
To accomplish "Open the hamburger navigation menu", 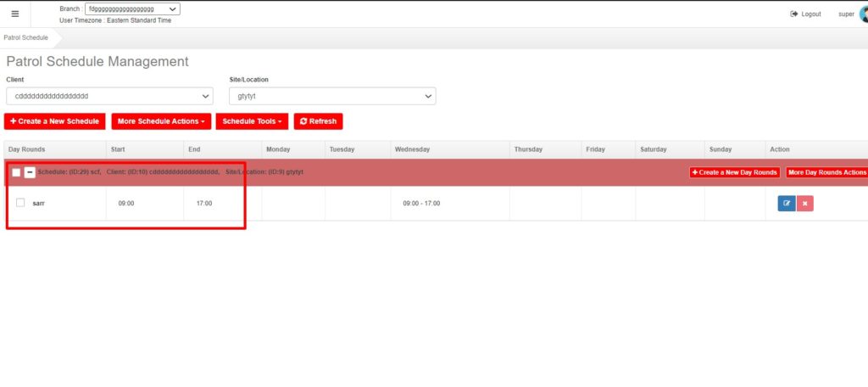I will pos(14,14).
